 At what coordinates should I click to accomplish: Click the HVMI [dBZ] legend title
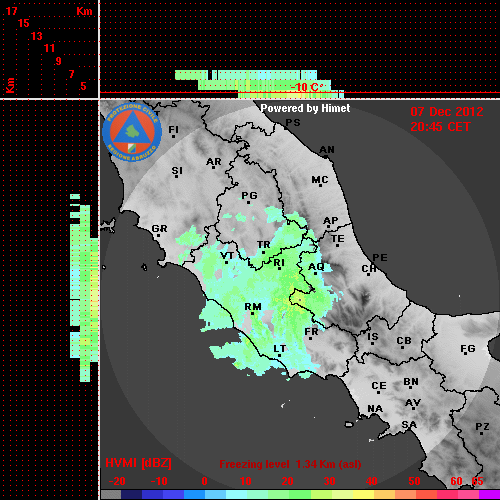click(138, 463)
